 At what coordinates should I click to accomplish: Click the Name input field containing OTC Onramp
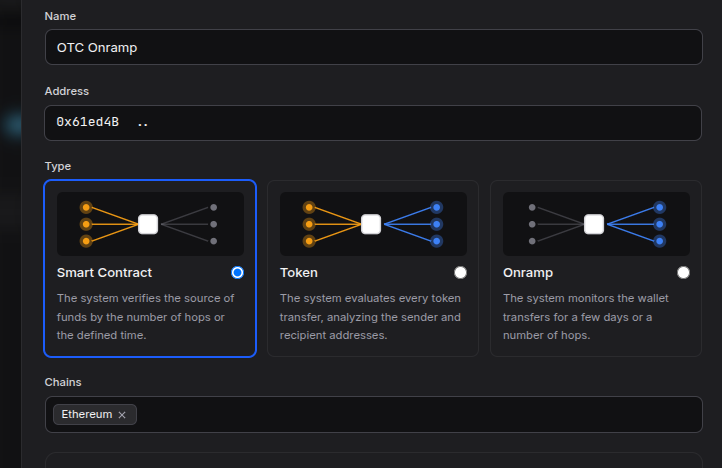[373, 47]
